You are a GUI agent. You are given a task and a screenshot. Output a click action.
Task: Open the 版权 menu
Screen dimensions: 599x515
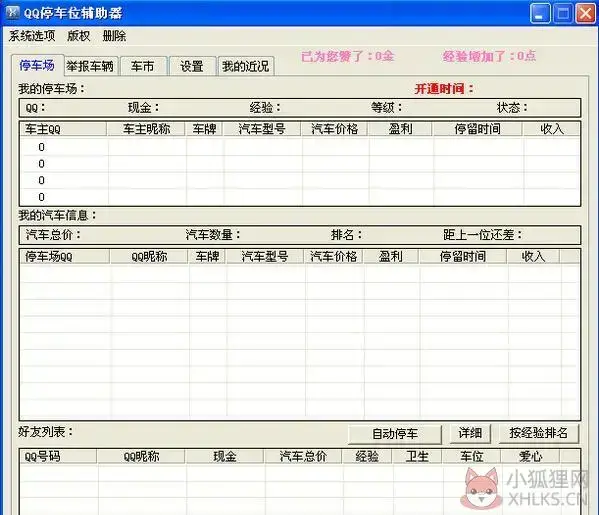79,36
